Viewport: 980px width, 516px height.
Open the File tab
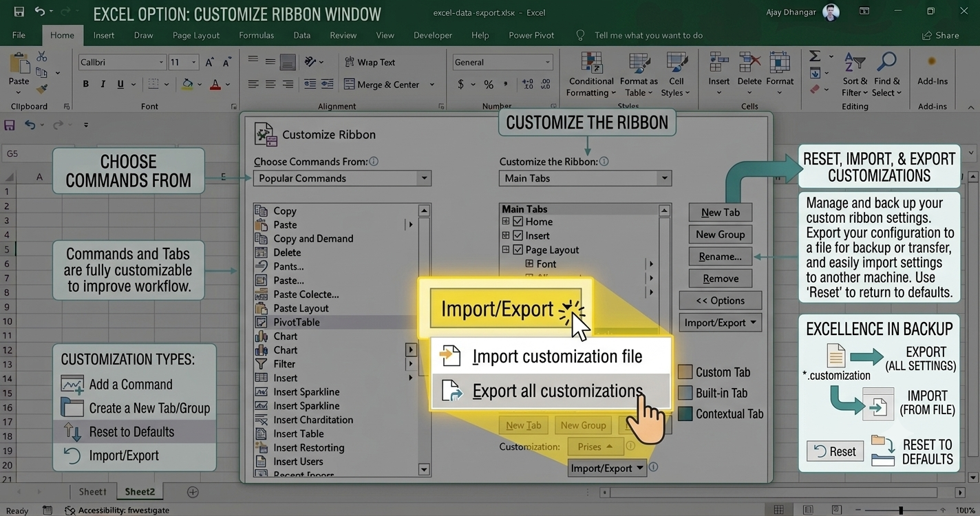pos(19,35)
